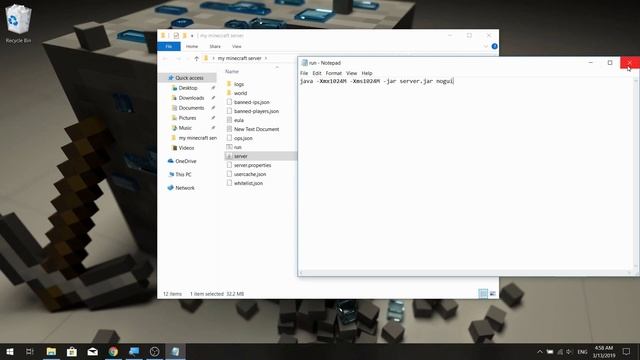Click the Up arrow in File Explorer
Screen dimensions: 640x360
pos(196,58)
